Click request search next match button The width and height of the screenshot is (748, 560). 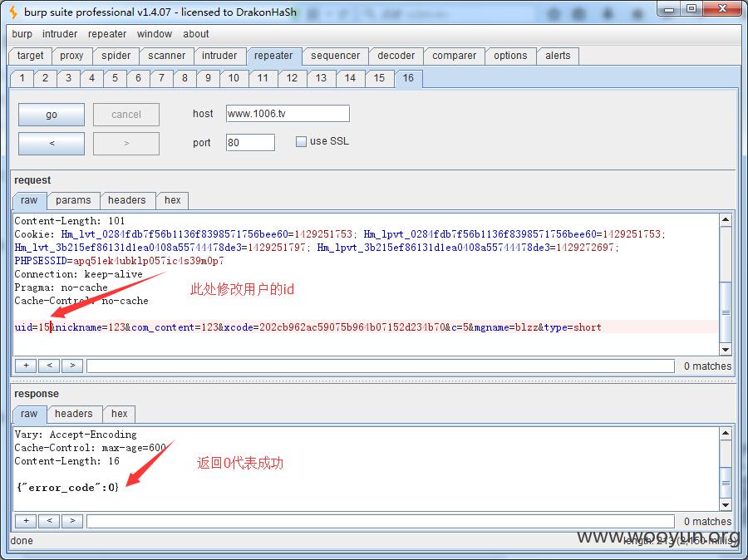tap(72, 366)
